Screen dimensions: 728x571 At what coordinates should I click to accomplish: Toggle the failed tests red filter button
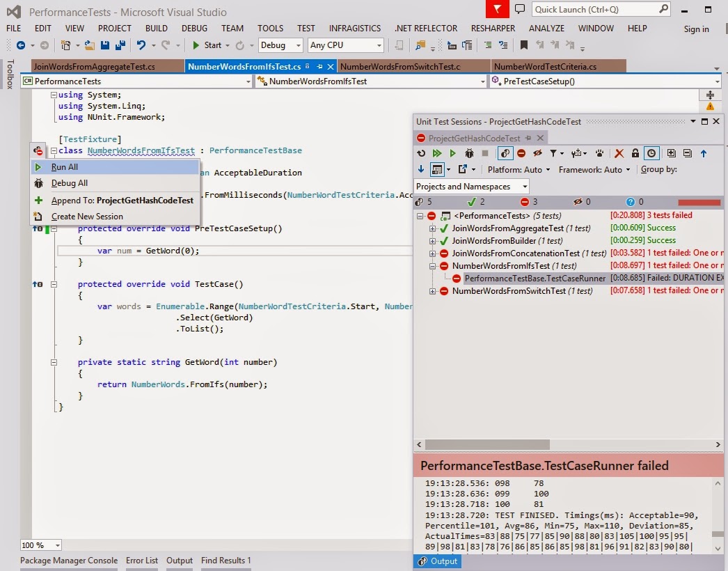(x=521, y=153)
